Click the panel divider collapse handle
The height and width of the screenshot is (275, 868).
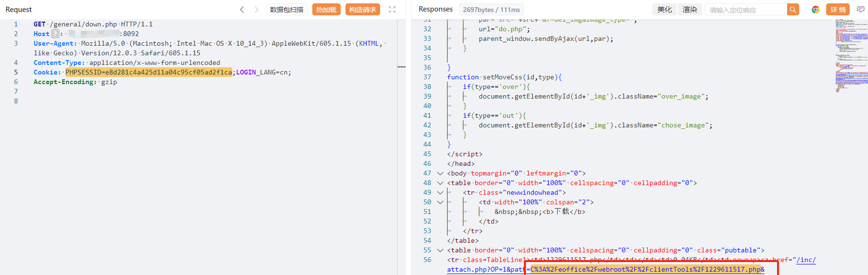[401, 67]
